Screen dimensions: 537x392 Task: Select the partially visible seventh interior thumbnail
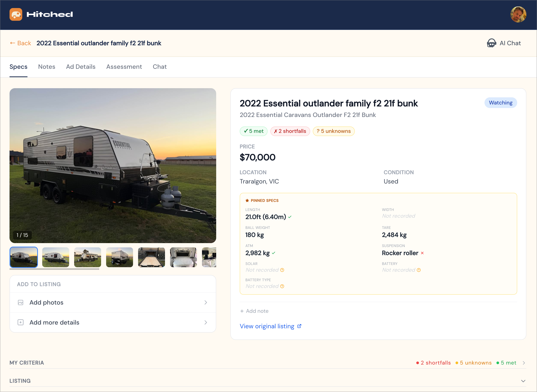(x=209, y=257)
